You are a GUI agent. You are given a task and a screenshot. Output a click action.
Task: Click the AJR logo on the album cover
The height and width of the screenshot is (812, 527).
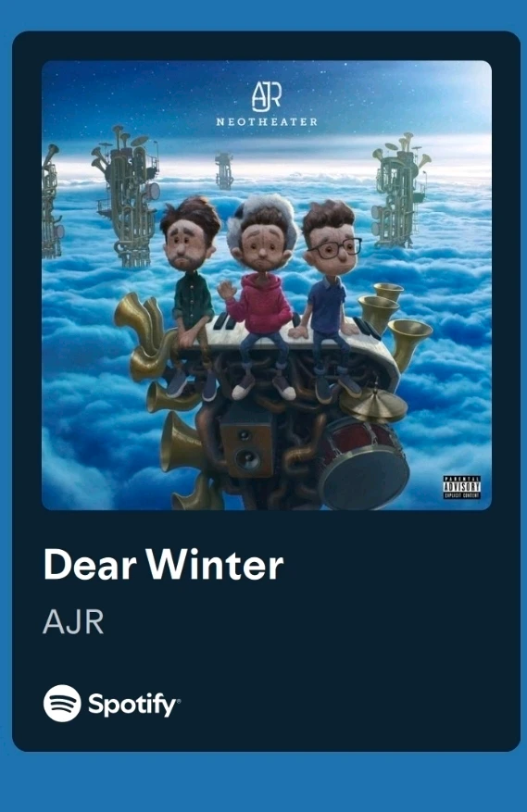point(267,96)
